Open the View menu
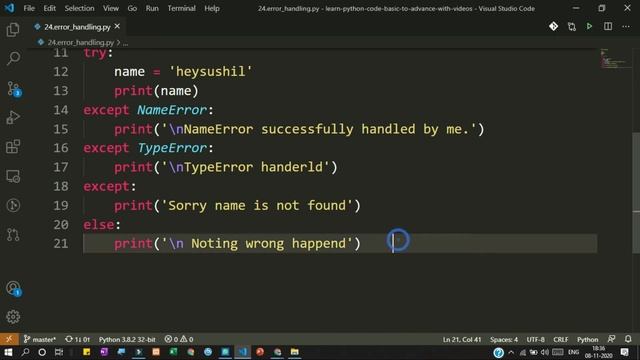Image resolution: width=640 pixels, height=360 pixels. [x=111, y=8]
